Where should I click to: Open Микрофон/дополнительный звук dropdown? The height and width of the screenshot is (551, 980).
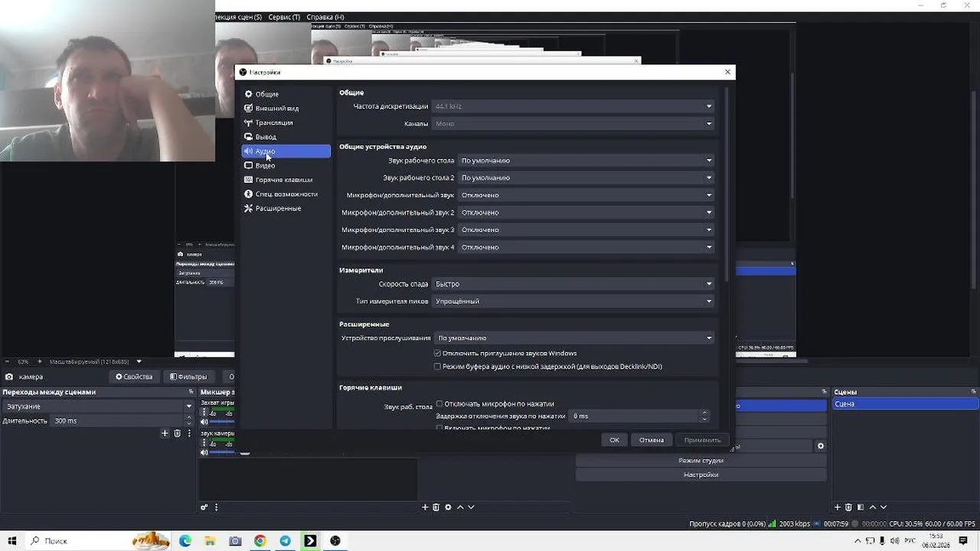coord(586,195)
